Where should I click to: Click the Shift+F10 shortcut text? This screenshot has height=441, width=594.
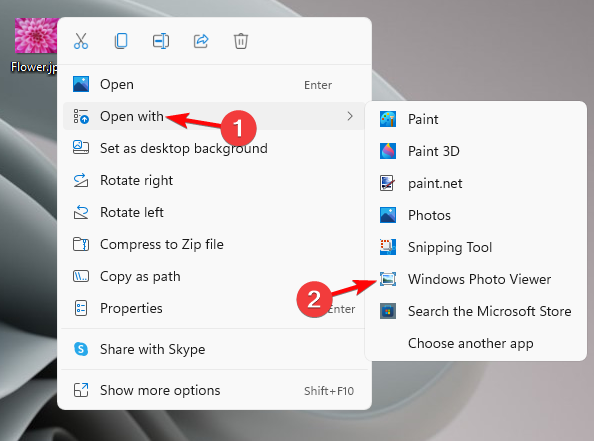point(329,391)
